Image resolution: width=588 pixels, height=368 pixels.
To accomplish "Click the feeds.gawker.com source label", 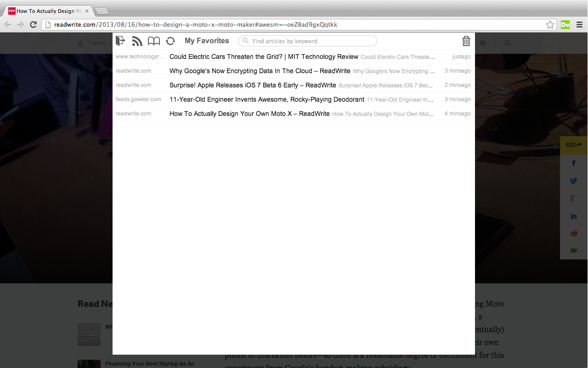I will [x=138, y=99].
